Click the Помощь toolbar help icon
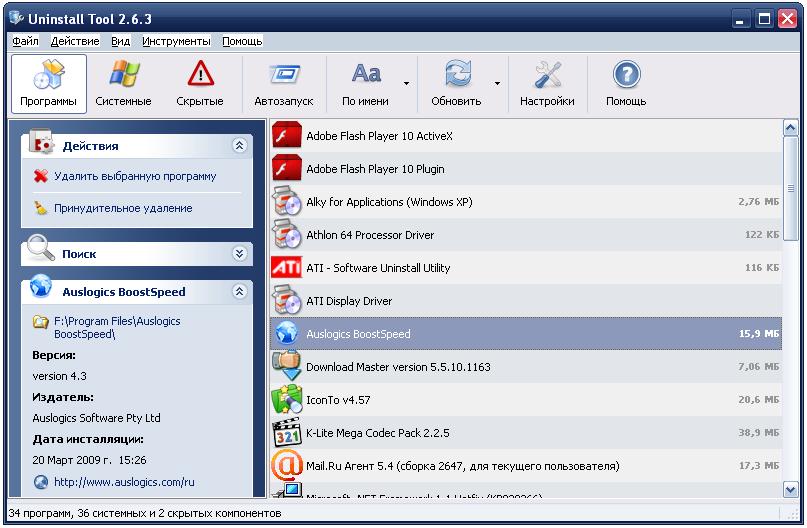The image size is (807, 528). (x=626, y=84)
